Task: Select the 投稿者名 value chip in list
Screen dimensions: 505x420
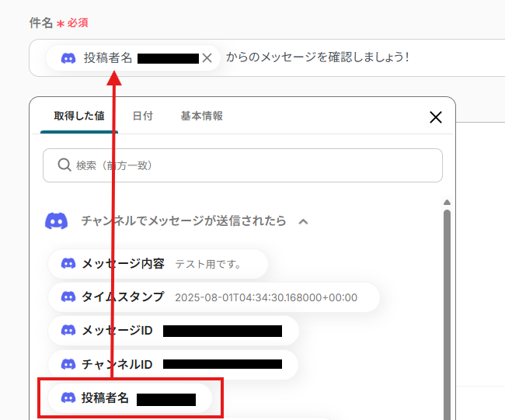Action: pos(130,398)
